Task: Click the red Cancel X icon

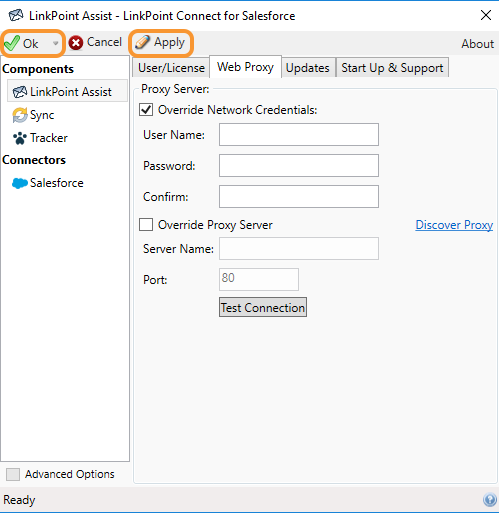Action: (76, 43)
